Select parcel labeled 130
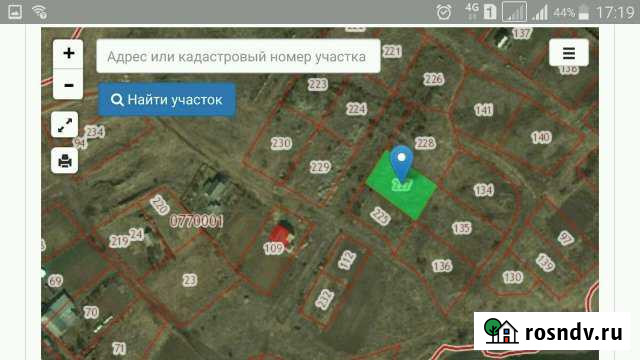The height and width of the screenshot is (360, 640). 513,278
